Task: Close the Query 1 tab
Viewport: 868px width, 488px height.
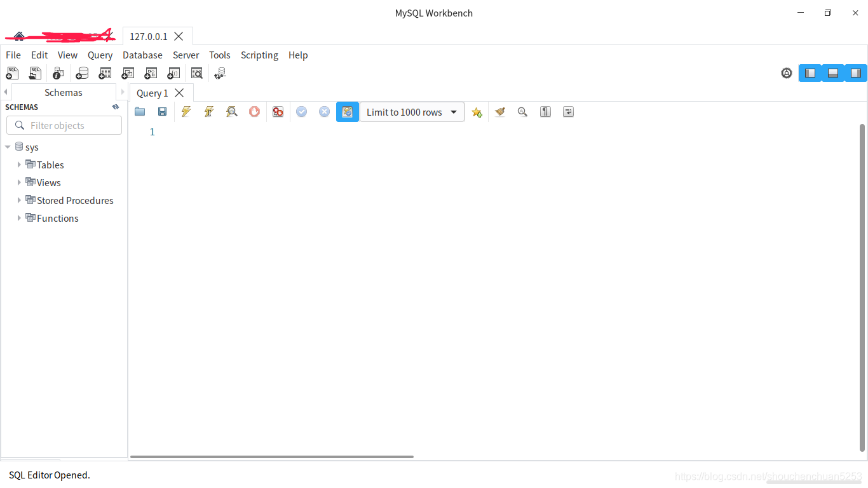Action: (x=179, y=93)
